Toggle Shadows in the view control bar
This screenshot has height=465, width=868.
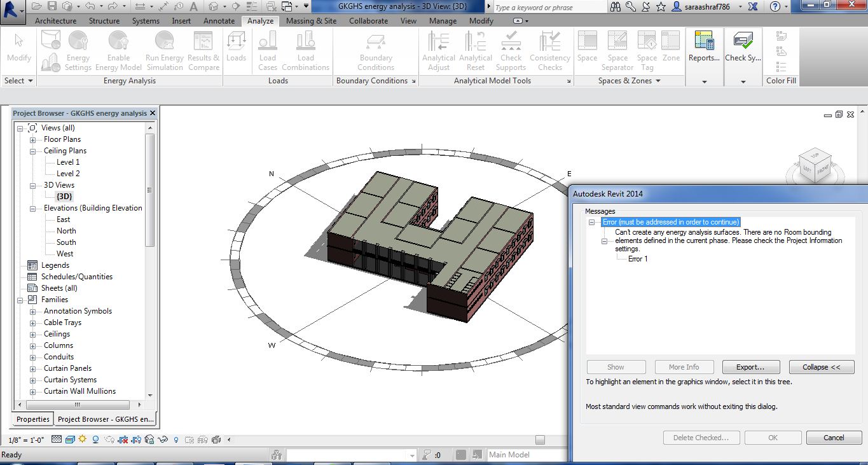pyautogui.click(x=95, y=439)
